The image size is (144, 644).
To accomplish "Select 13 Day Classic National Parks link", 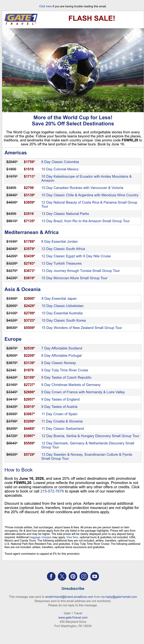I will coord(65,213).
